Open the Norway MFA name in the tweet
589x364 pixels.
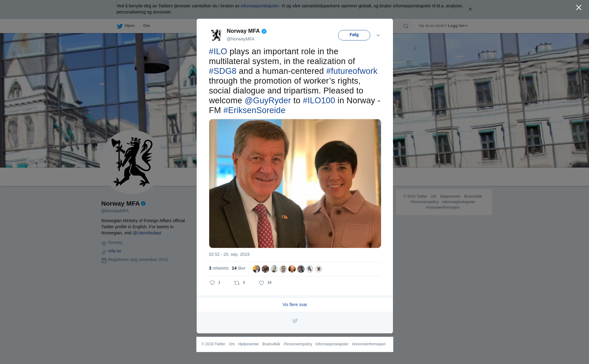click(x=243, y=31)
